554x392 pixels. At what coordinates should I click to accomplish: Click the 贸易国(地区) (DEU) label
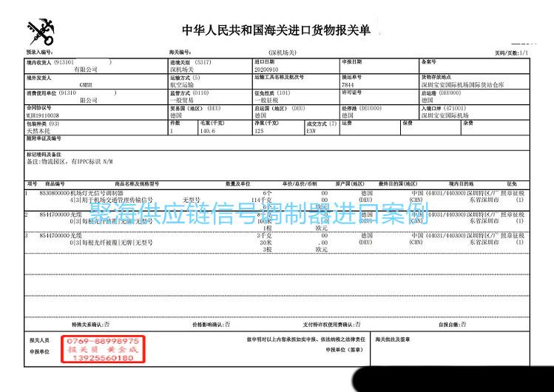pos(195,109)
